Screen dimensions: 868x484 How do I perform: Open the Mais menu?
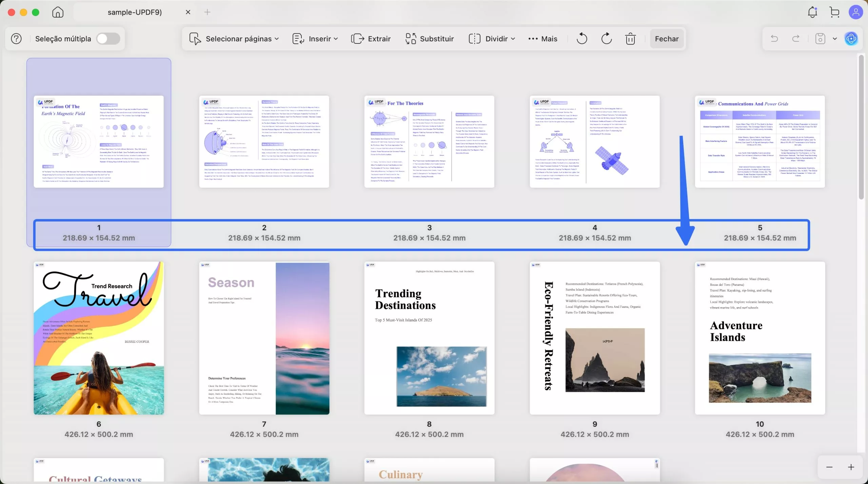543,39
